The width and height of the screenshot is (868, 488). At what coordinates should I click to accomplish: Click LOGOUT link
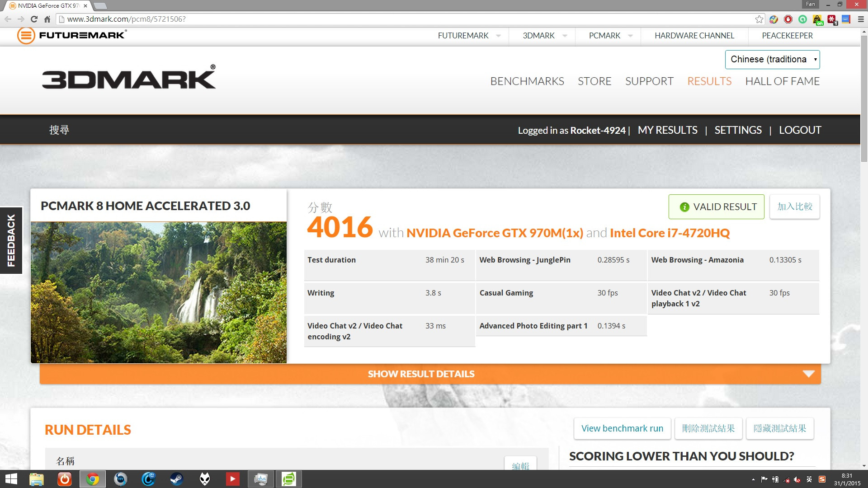800,130
